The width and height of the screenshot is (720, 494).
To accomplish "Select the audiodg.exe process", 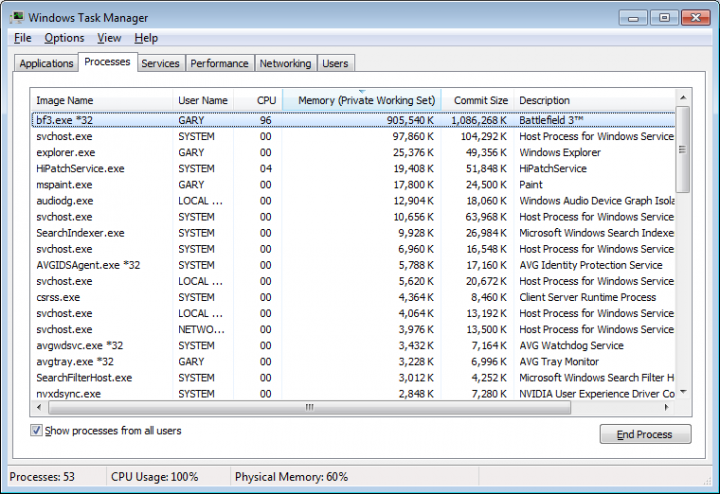I will click(x=353, y=201).
